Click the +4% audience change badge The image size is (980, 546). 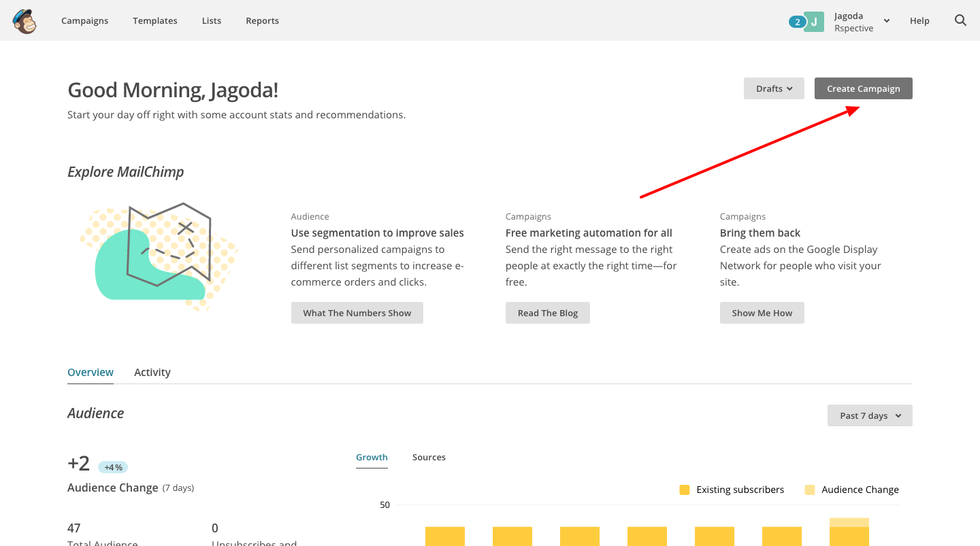pos(113,467)
